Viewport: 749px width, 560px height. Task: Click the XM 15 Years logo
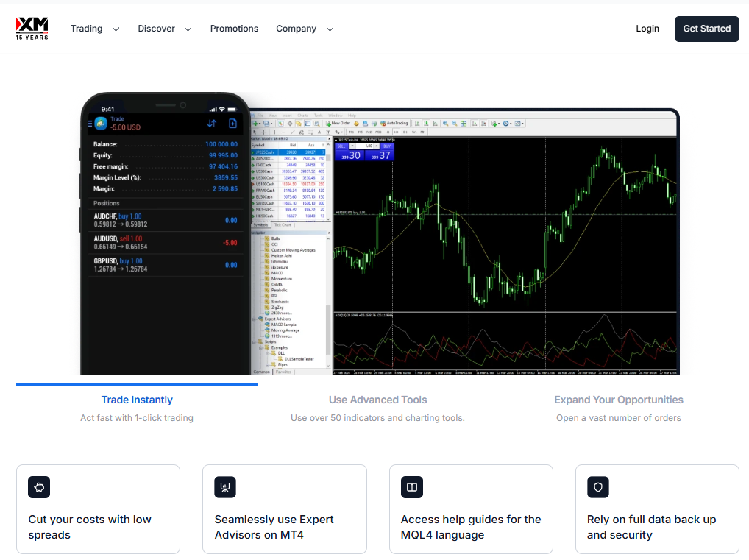[32, 29]
